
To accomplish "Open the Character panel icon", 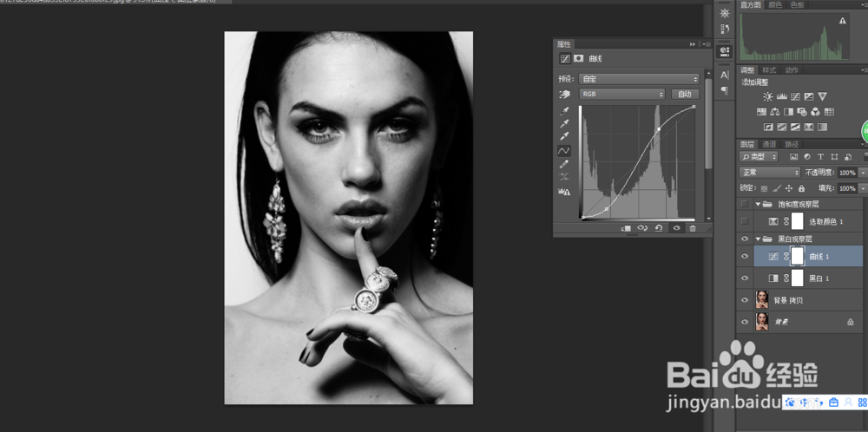I will tap(725, 75).
